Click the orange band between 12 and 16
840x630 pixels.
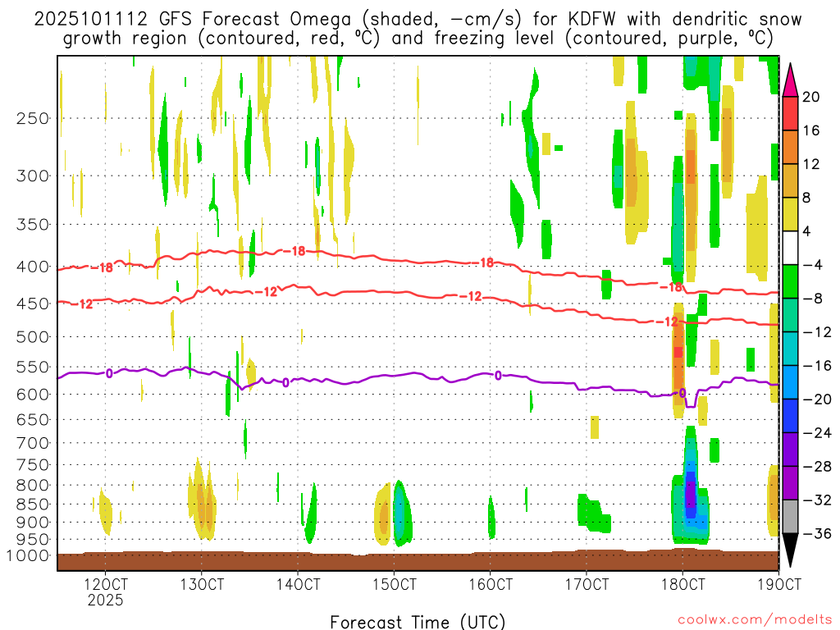pyautogui.click(x=791, y=147)
